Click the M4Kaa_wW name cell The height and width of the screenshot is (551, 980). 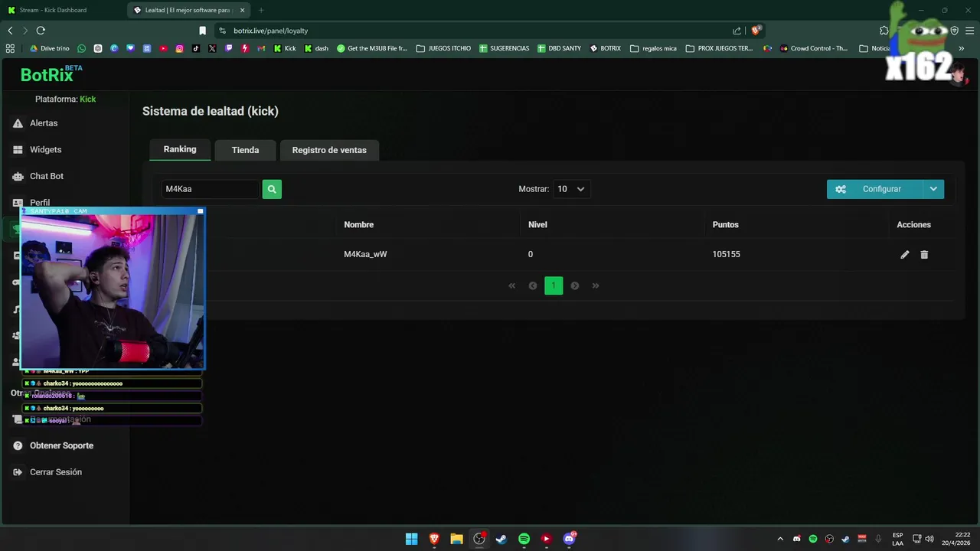click(365, 254)
